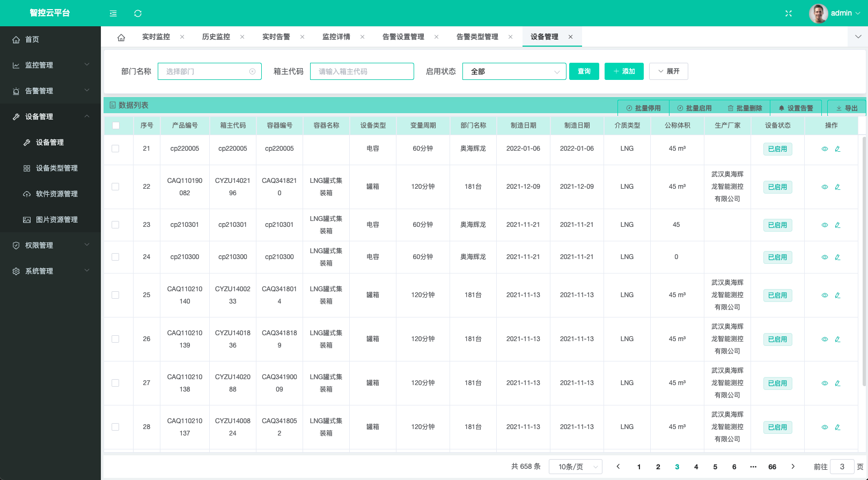The height and width of the screenshot is (480, 868).
Task: Check the select-all header checkbox
Action: 116,125
